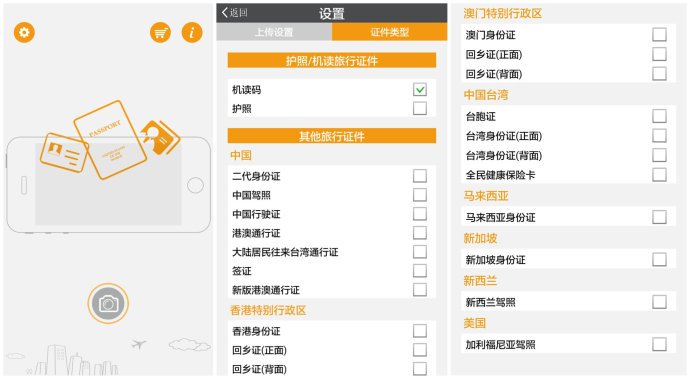Tap the passport illustration graphic
This screenshot has width=690, height=379.
click(x=110, y=139)
